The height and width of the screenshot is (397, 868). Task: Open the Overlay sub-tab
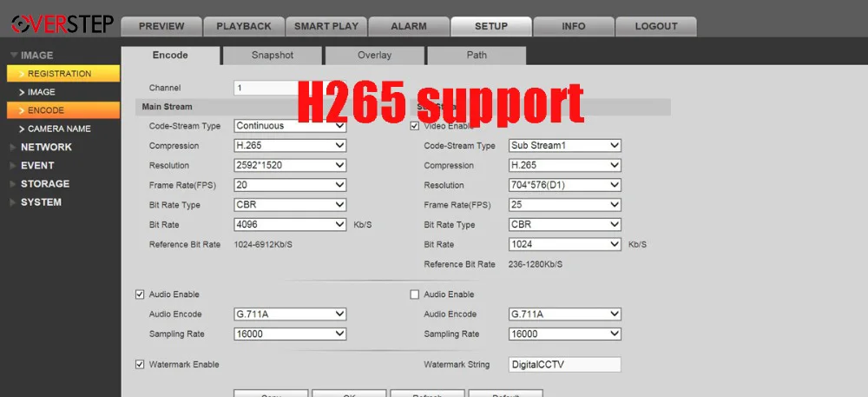coord(374,56)
